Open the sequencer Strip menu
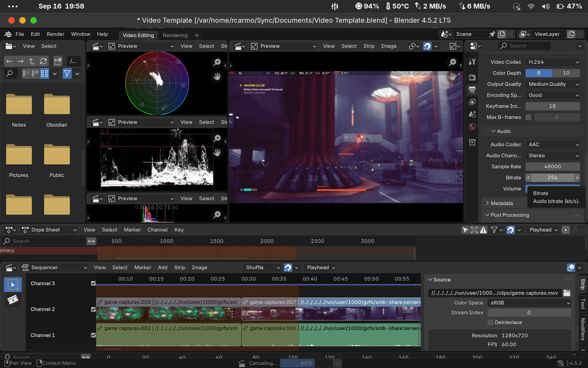This screenshot has width=588, height=368. (179, 267)
